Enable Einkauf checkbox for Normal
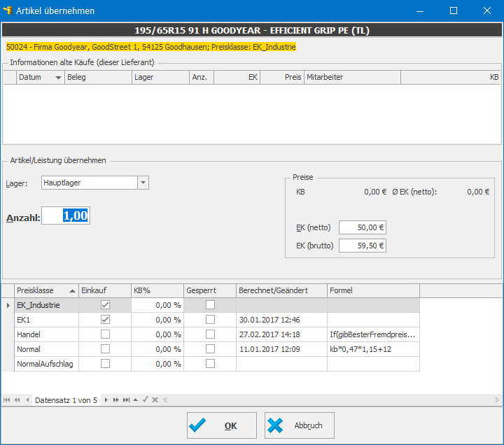The width and height of the screenshot is (504, 445). [x=105, y=349]
